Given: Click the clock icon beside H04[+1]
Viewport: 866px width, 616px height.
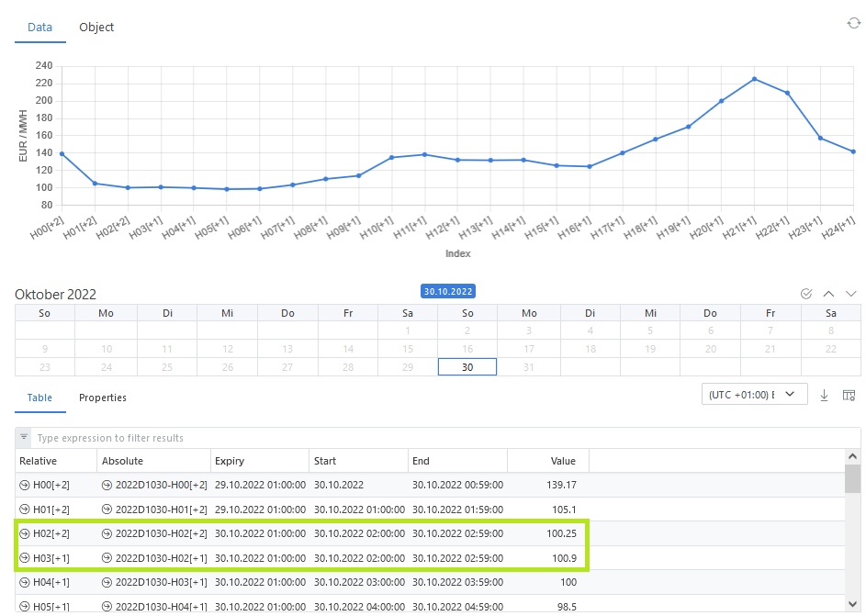Looking at the screenshot, I should pyautogui.click(x=24, y=582).
